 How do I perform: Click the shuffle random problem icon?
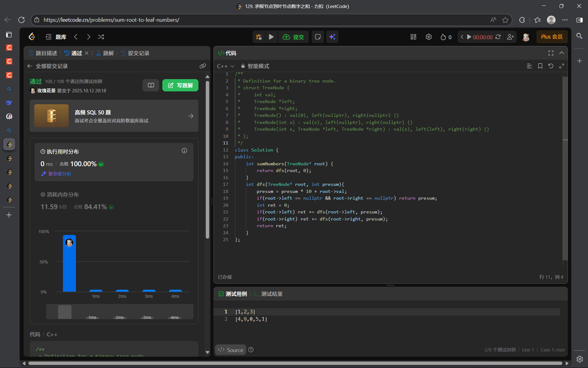click(101, 37)
